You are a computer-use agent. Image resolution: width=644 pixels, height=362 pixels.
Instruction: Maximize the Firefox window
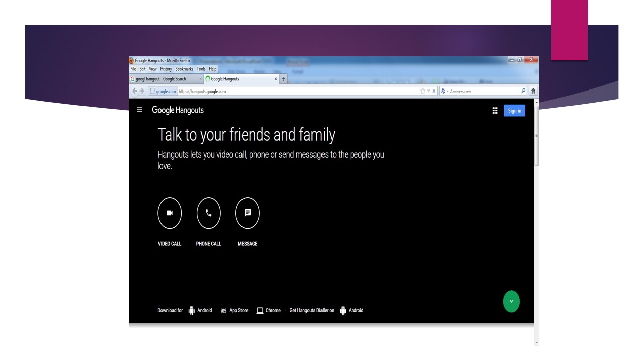(521, 60)
